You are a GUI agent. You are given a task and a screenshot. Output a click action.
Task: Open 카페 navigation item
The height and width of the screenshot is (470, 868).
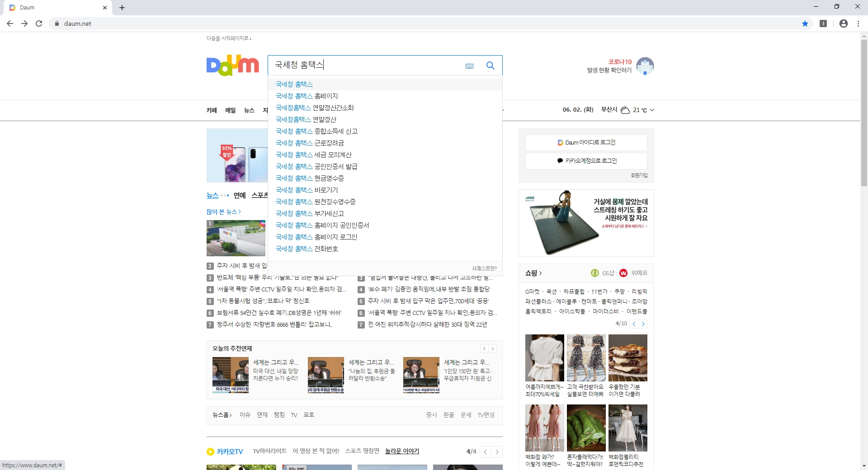click(x=212, y=110)
